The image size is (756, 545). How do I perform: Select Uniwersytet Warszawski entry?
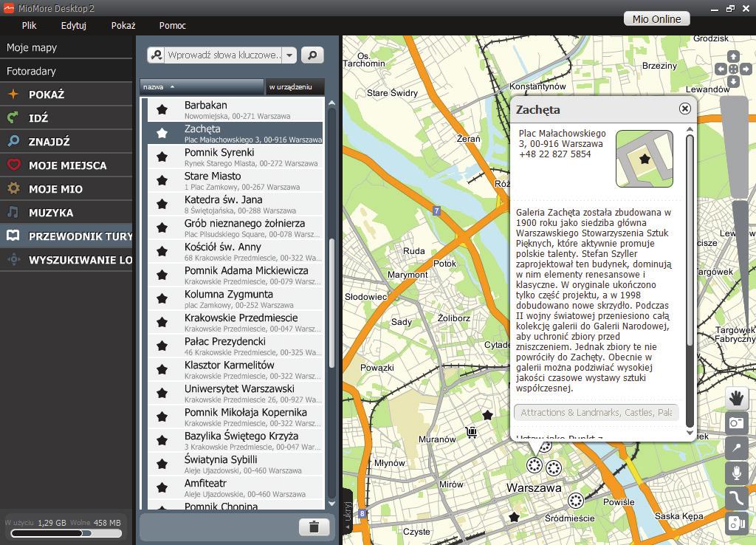pos(236,393)
